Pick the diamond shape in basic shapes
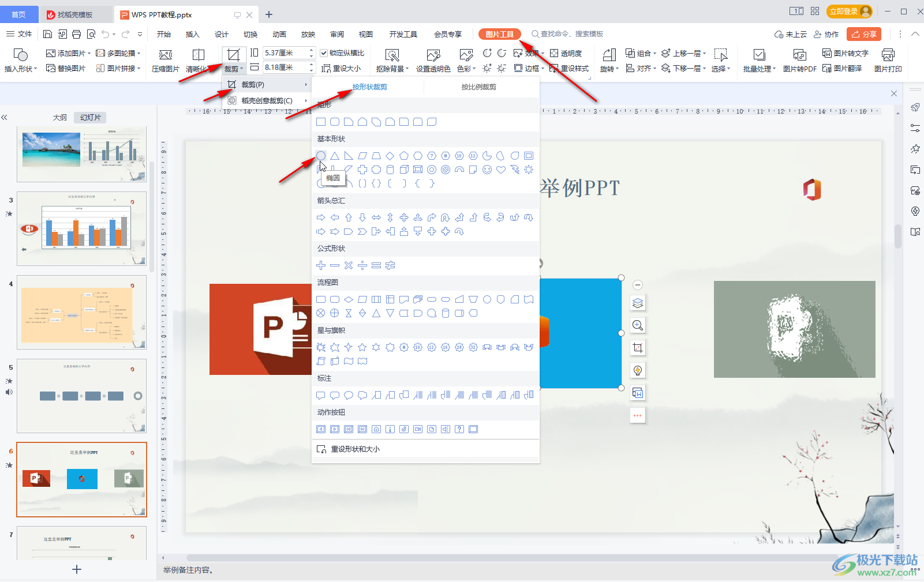 click(x=390, y=156)
